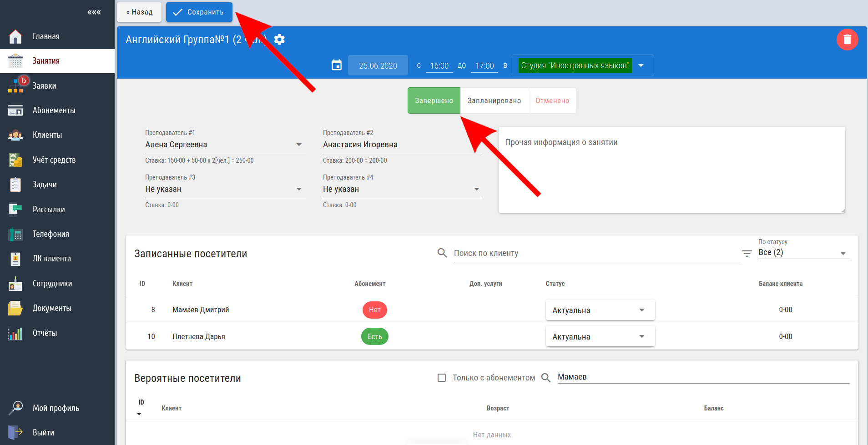Click the filter icon near По статусу
The width and height of the screenshot is (868, 445).
click(x=747, y=253)
